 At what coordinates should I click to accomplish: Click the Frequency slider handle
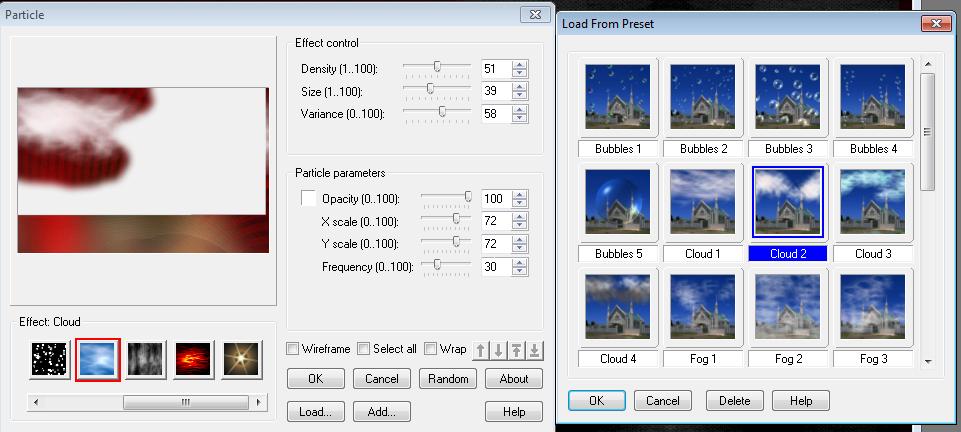point(437,265)
